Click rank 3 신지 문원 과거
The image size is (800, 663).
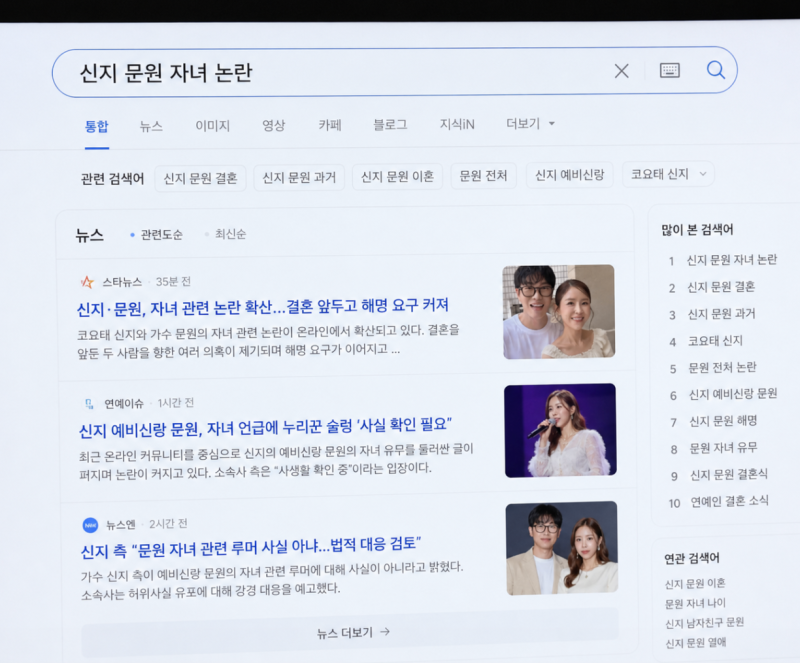[x=721, y=314]
